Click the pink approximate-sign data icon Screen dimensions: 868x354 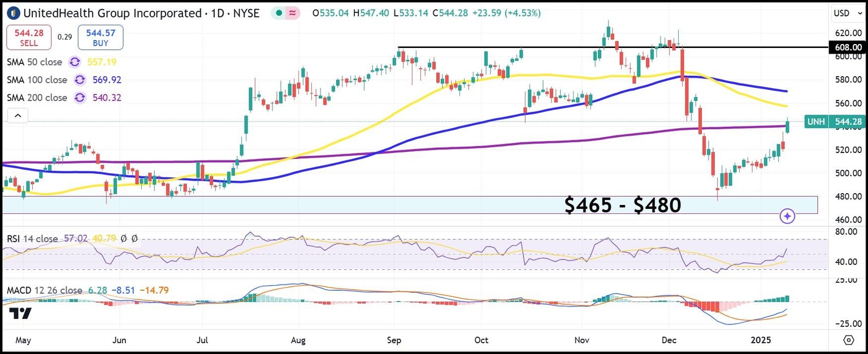pyautogui.click(x=293, y=13)
